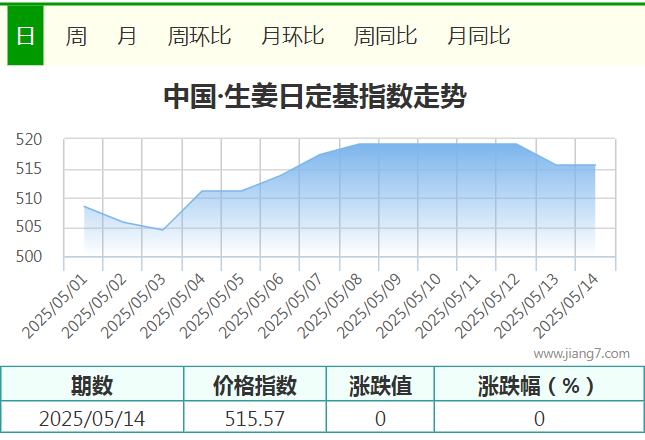Click the 涨跌幅（%） column header
Viewport: 645px width, 440px height.
pyautogui.click(x=538, y=385)
